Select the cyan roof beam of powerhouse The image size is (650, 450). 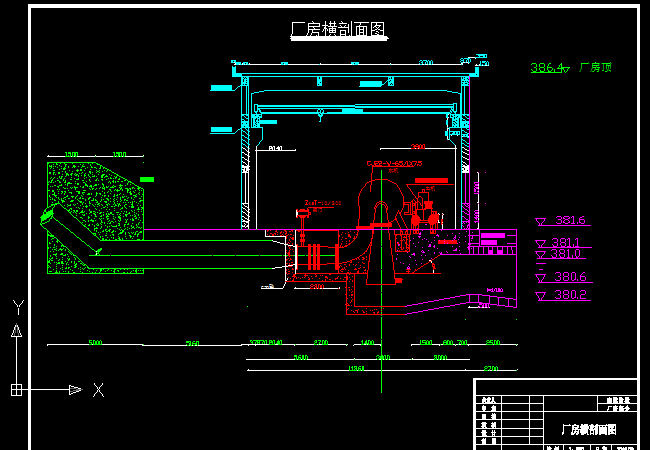tap(355, 70)
